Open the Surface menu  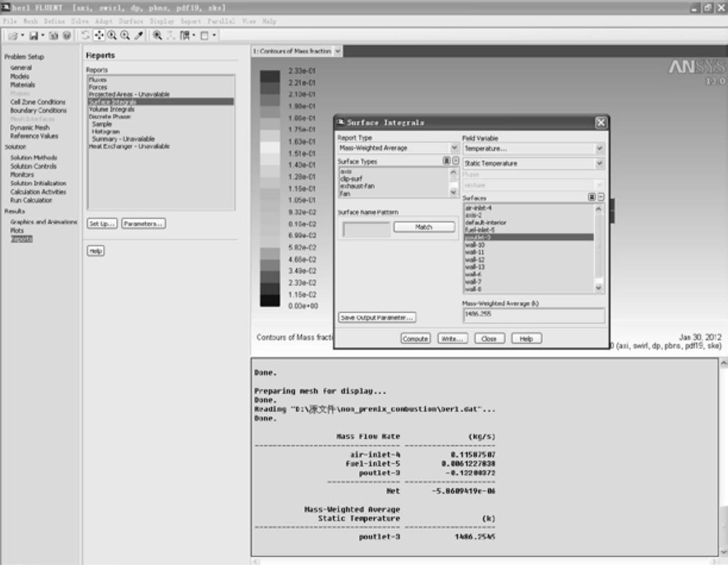coord(131,21)
